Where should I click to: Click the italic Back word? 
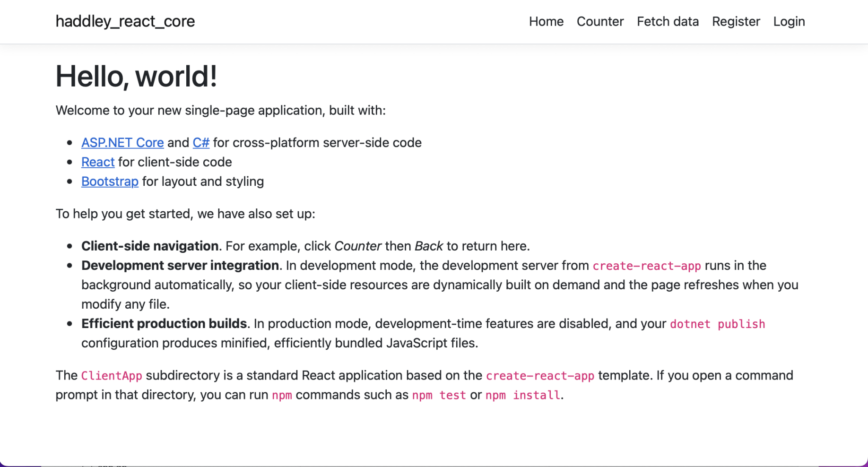(x=428, y=246)
